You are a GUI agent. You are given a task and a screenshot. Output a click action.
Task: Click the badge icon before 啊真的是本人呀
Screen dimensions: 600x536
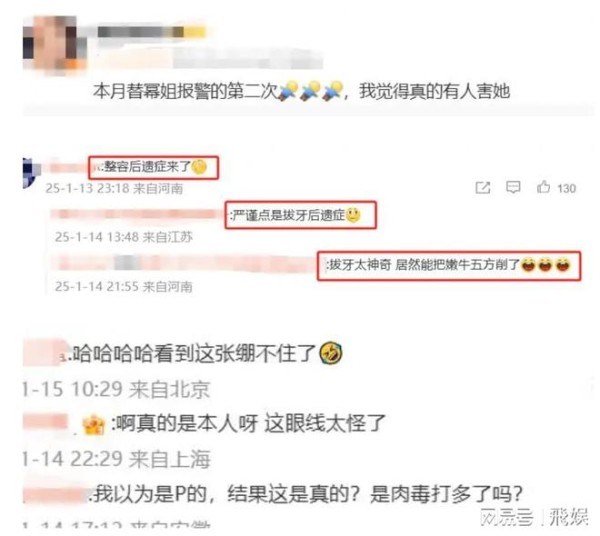coord(94,426)
